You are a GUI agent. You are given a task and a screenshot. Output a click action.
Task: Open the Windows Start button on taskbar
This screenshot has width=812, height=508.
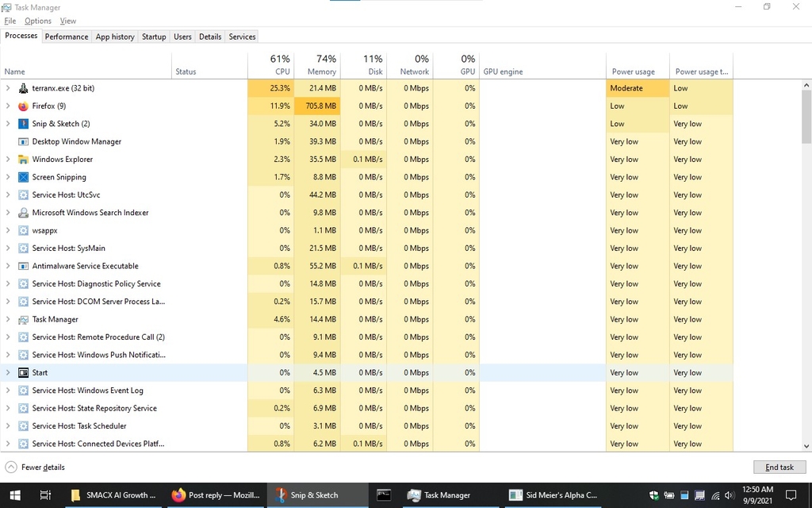pos(13,495)
